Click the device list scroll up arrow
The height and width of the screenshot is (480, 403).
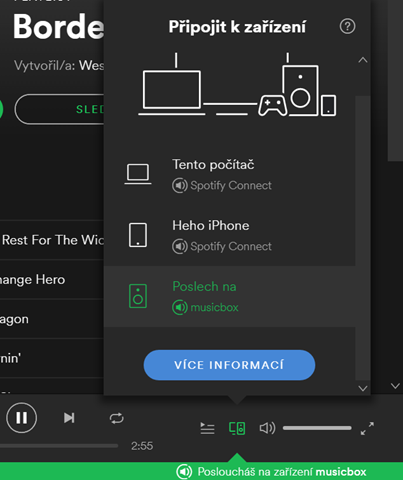pyautogui.click(x=363, y=60)
